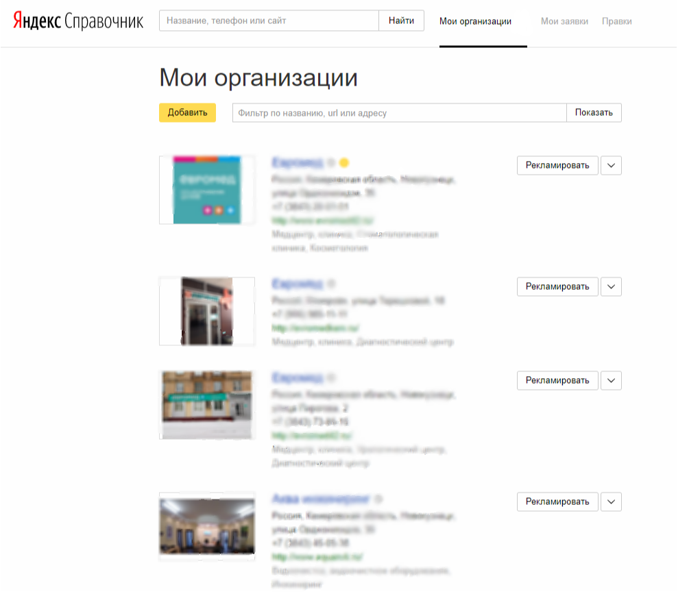The image size is (700, 596).
Task: Open the building facade photo of third organization
Action: pos(207,405)
